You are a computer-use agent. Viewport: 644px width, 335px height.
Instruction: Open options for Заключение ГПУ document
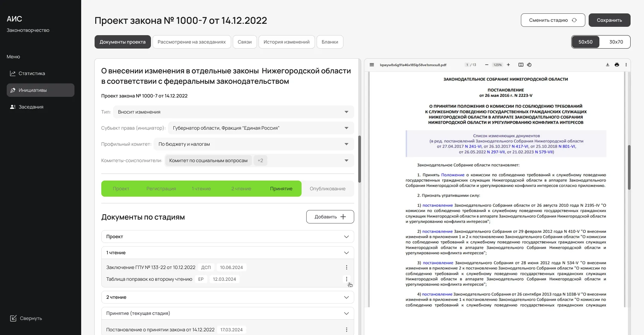coord(346,267)
